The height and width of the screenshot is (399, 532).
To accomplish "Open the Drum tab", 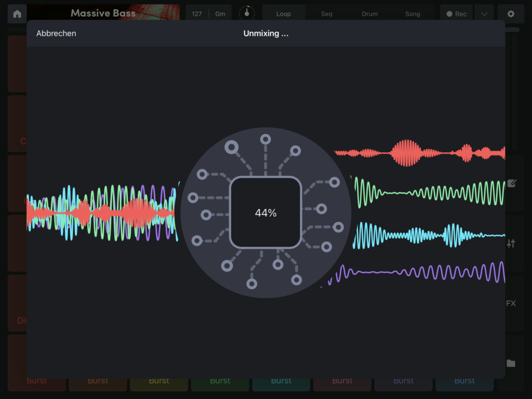I will [369, 14].
